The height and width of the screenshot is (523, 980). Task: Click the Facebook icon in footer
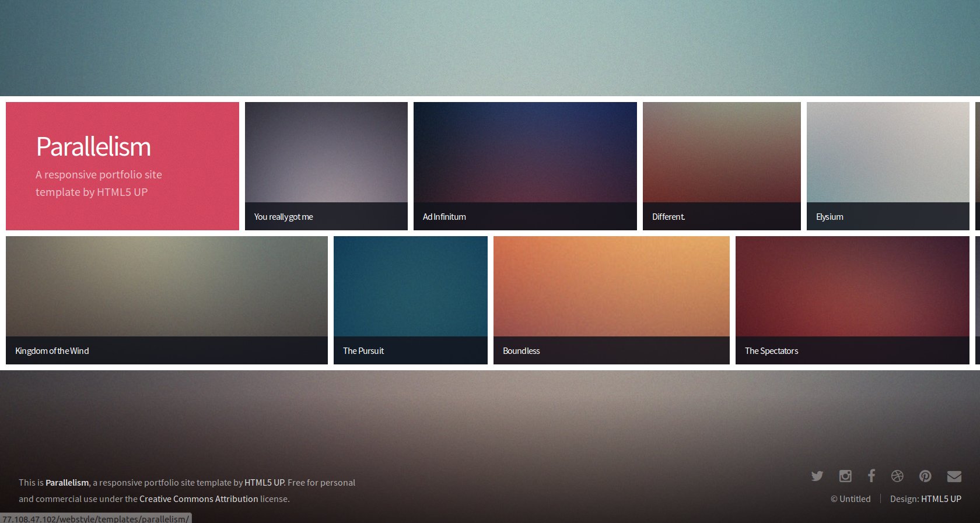[871, 476]
